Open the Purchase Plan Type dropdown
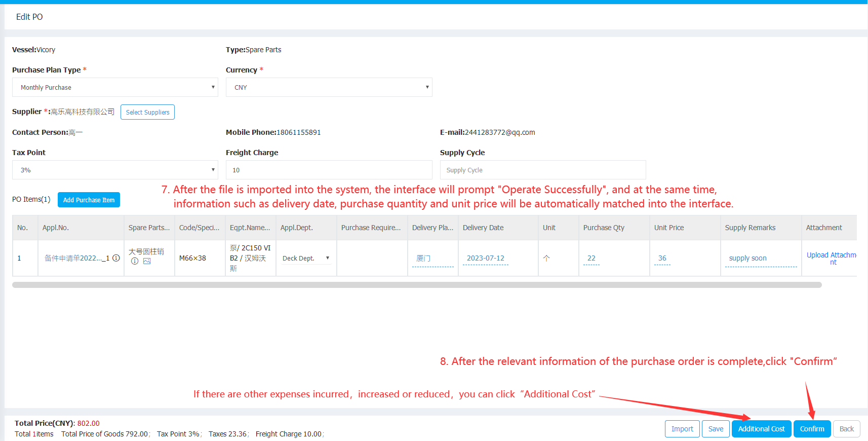 click(115, 87)
